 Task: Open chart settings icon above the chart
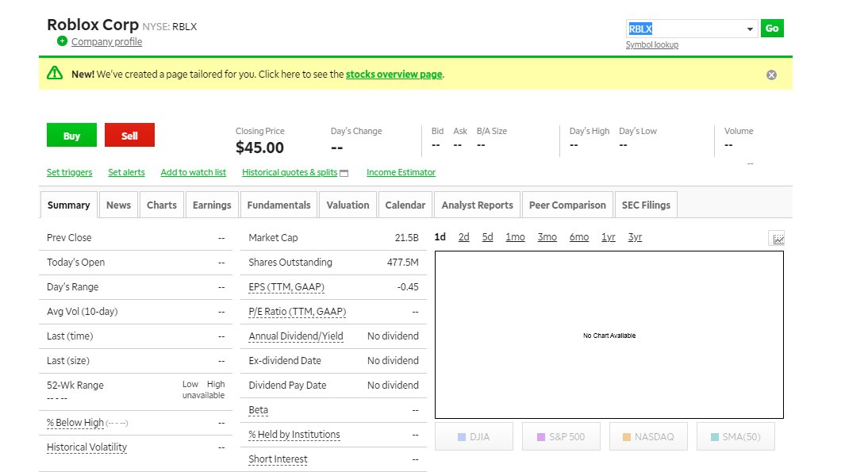coord(778,239)
